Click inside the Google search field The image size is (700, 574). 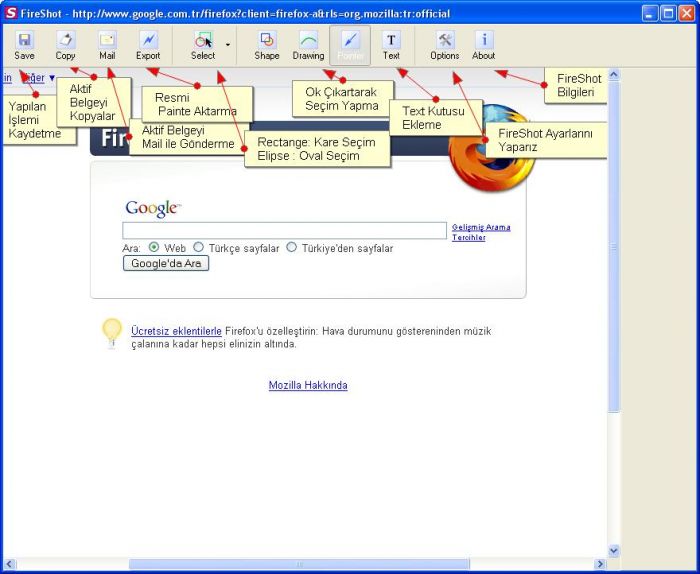click(x=284, y=230)
